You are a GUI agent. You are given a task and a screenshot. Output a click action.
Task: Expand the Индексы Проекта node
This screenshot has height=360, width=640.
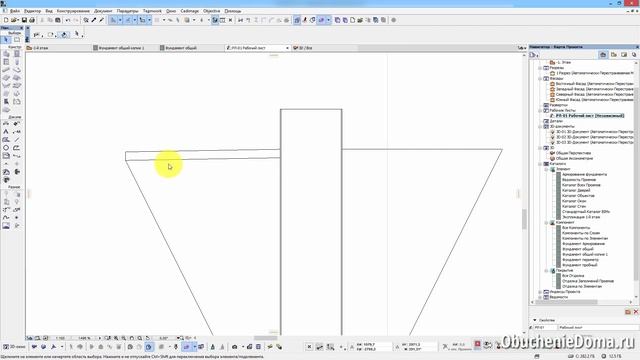pyautogui.click(x=540, y=292)
